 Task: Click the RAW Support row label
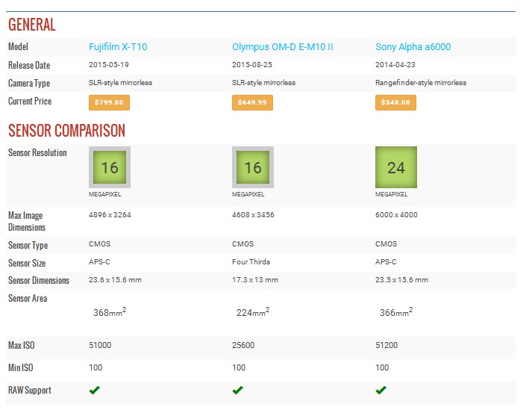click(x=30, y=391)
